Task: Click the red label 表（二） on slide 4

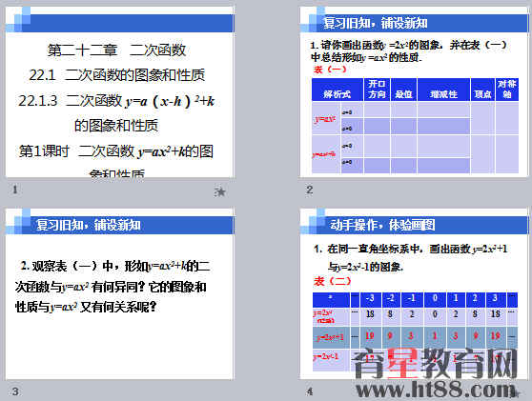Action: point(332,281)
